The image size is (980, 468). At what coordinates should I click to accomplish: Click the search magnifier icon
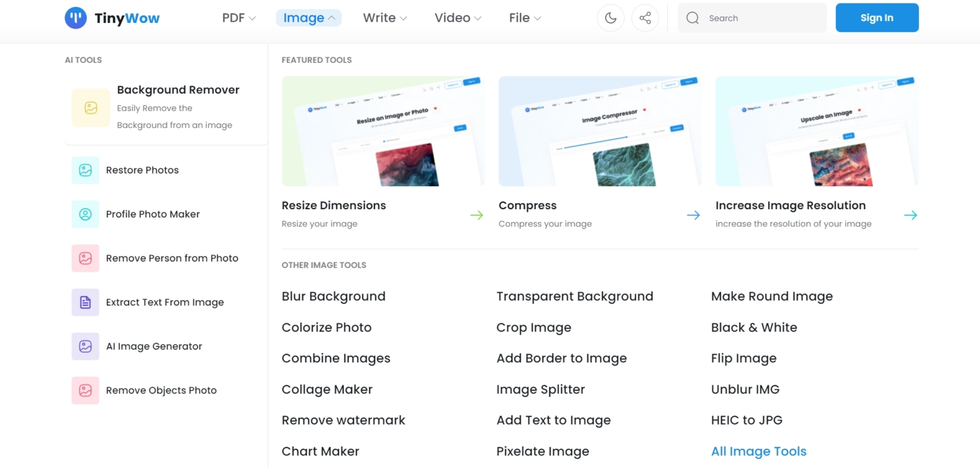(692, 18)
